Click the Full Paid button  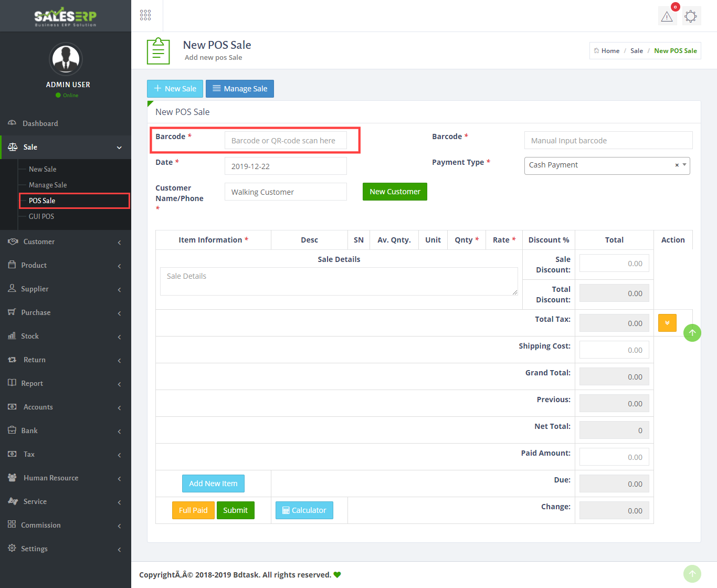coord(193,510)
